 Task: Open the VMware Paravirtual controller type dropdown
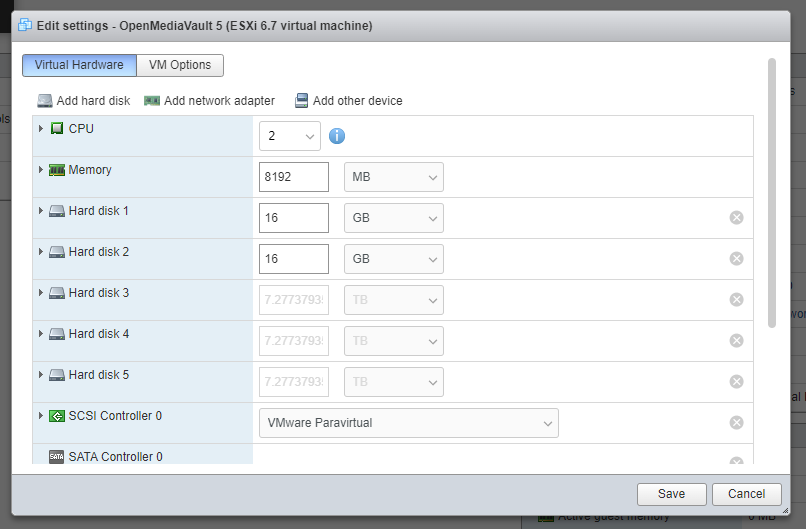[409, 423]
